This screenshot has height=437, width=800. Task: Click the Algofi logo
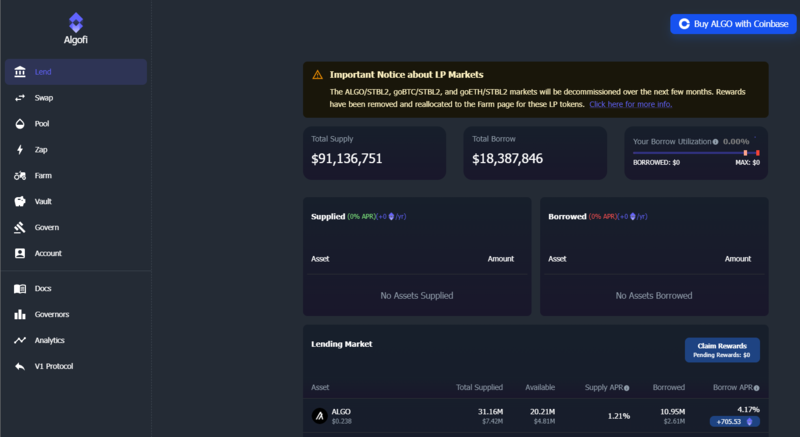pos(76,29)
